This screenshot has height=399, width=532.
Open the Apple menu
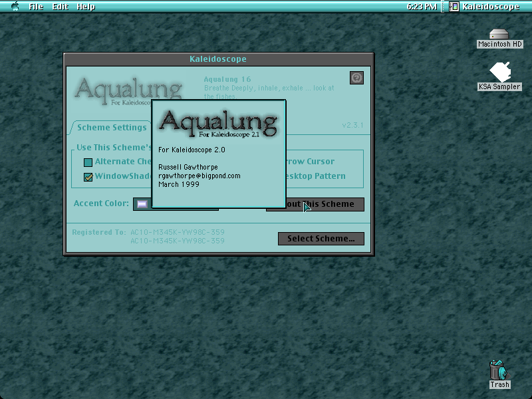15,7
